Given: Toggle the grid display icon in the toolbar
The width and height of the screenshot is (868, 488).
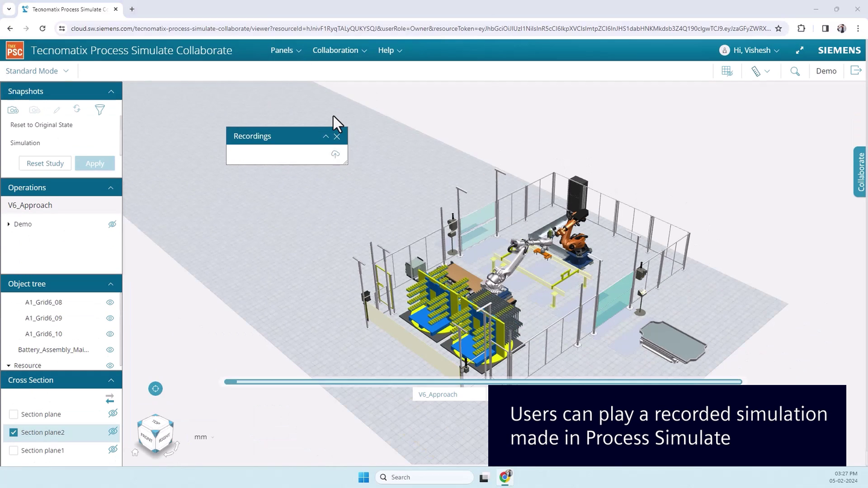Looking at the screenshot, I should (726, 70).
